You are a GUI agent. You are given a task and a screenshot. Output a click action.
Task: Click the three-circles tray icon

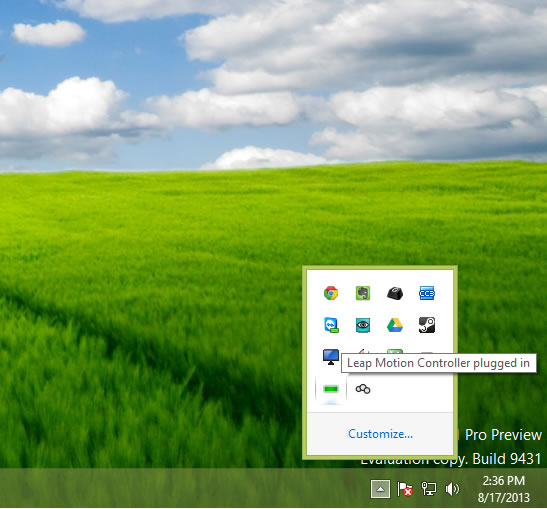click(363, 389)
